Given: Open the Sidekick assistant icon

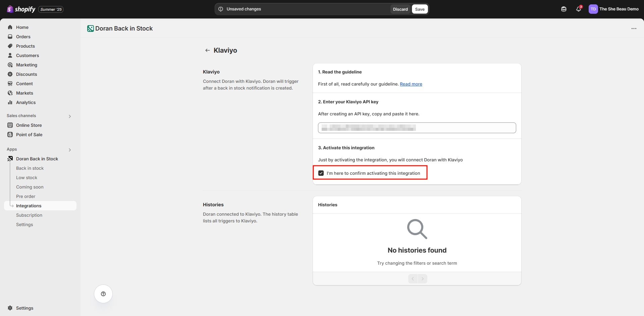Looking at the screenshot, I should (564, 9).
